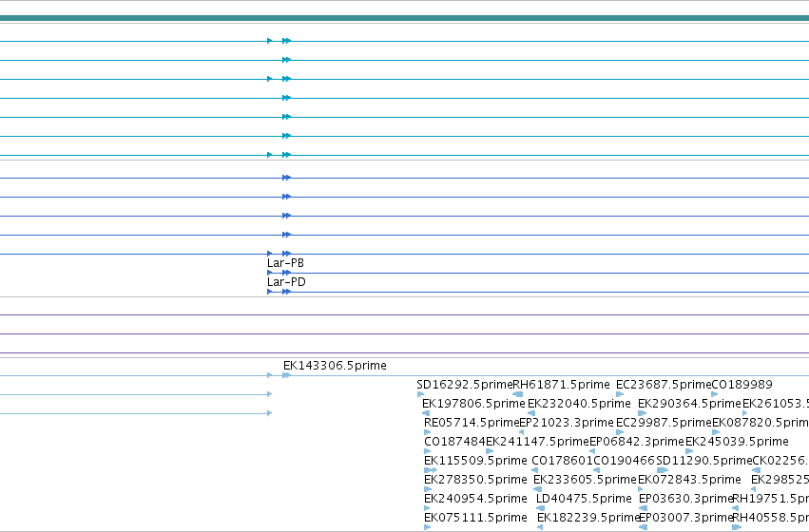The image size is (809, 532).
Task: Click the CO187484 label
Action: (x=455, y=442)
